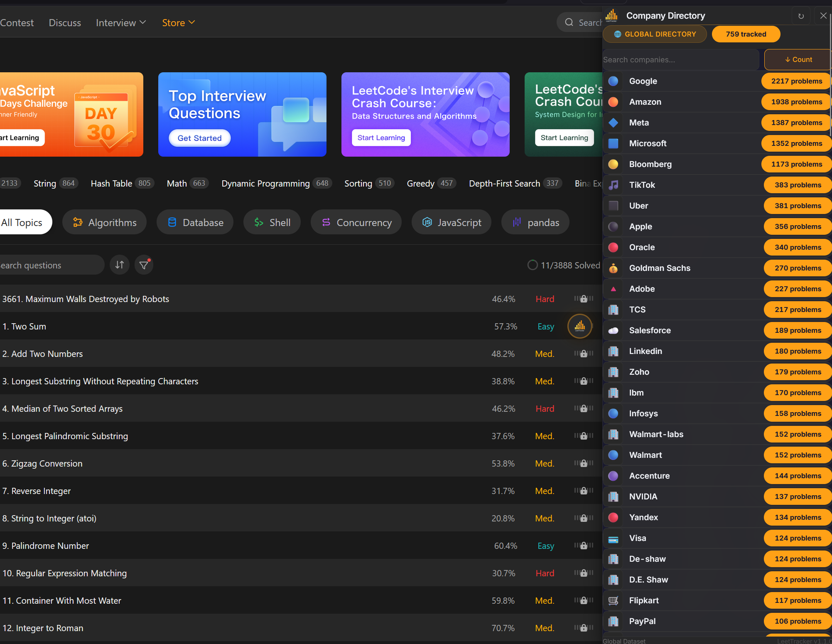Switch to GLOBAL DIRECTORY view
Screen dimensions: 832x644
(x=655, y=34)
